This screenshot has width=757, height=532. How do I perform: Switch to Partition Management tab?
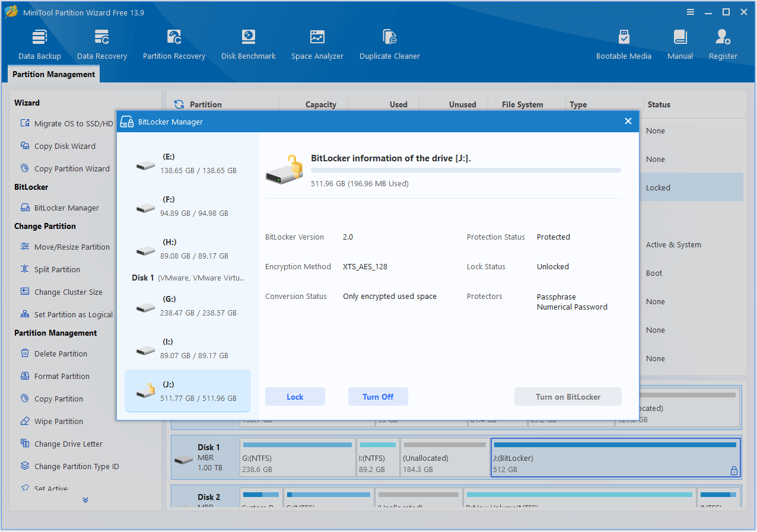click(x=53, y=74)
